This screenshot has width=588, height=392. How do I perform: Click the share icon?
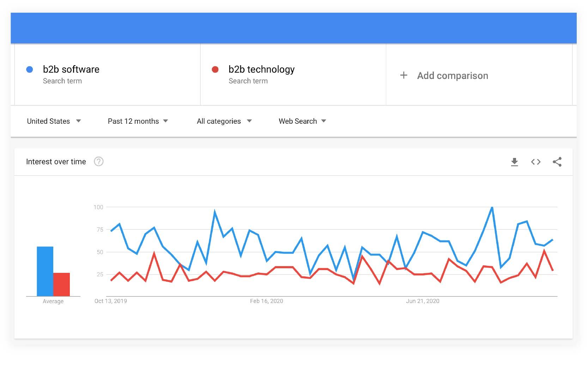tap(557, 162)
